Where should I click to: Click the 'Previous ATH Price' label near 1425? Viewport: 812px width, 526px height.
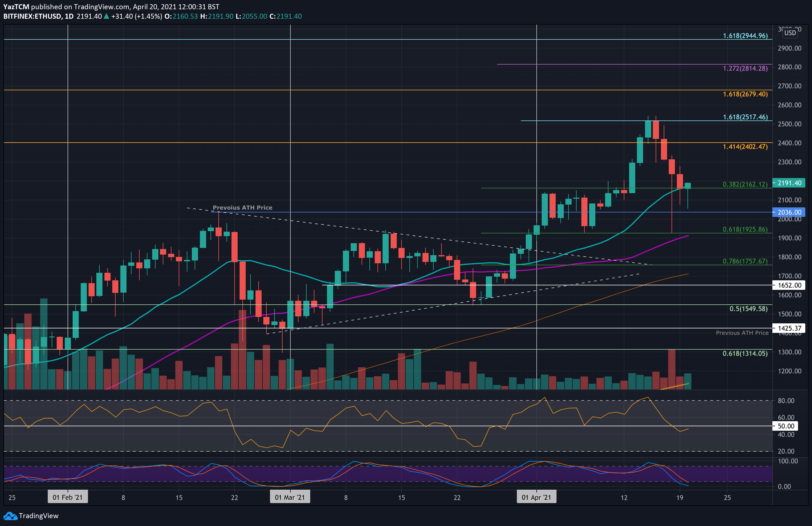click(742, 333)
